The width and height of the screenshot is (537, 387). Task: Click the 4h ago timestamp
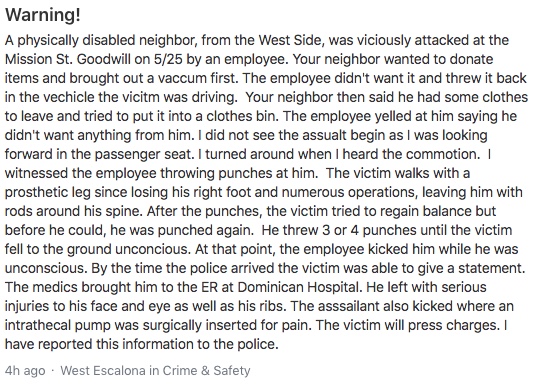click(25, 371)
